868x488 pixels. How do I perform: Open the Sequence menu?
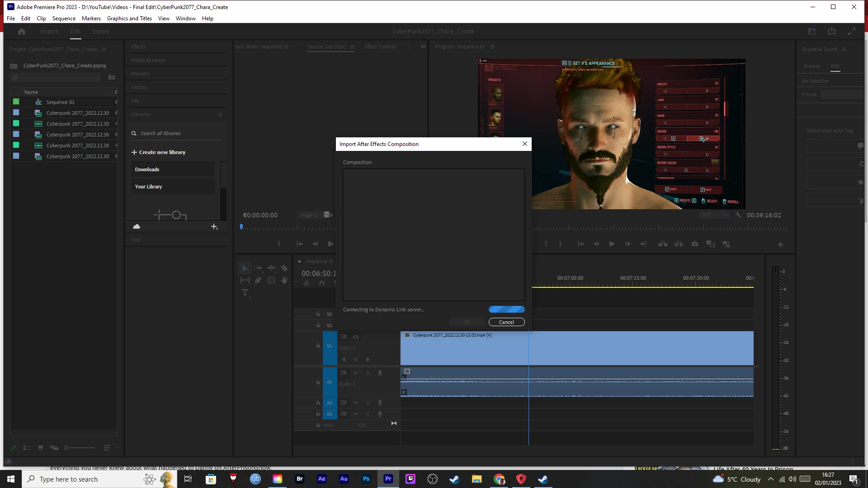[64, 19]
